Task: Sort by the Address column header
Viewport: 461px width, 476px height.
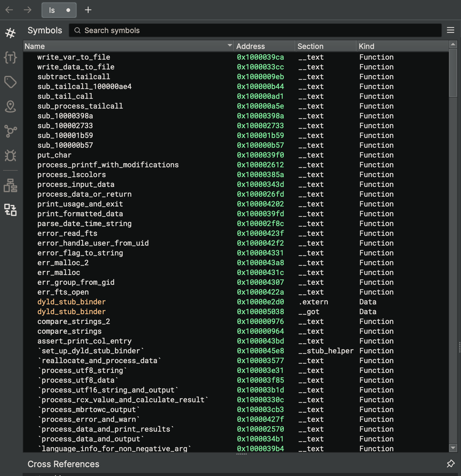Action: point(265,46)
